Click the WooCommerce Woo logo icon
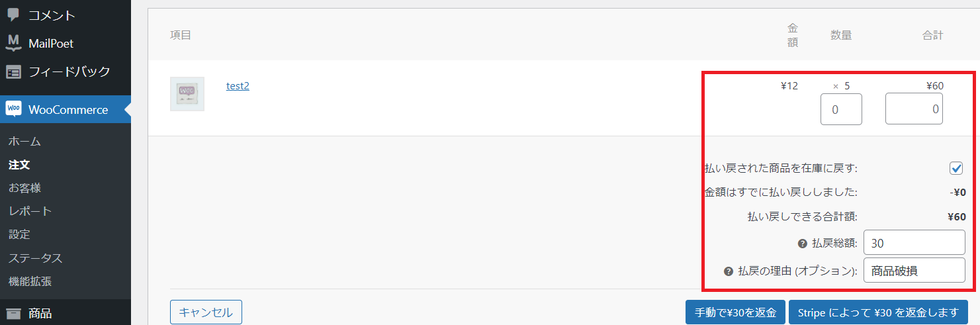 13,109
